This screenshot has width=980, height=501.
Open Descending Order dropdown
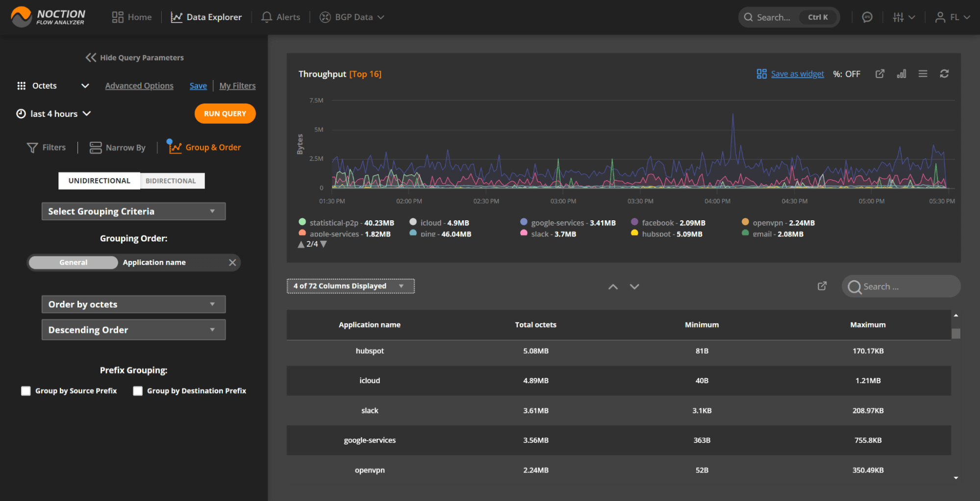tap(133, 330)
